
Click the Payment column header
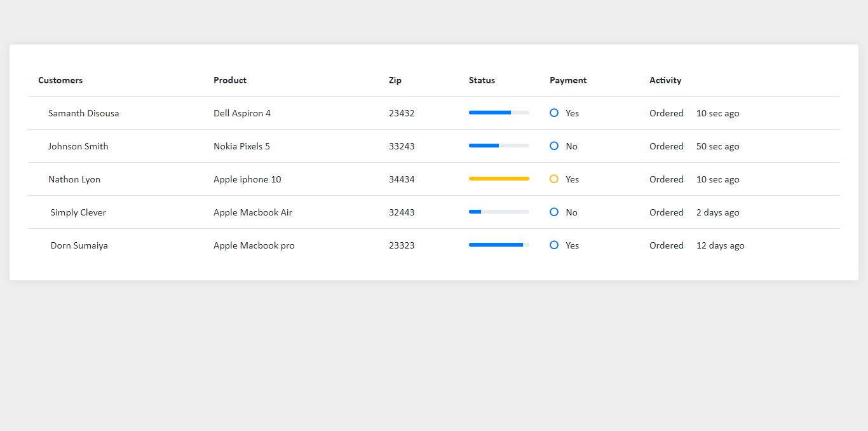pyautogui.click(x=567, y=80)
